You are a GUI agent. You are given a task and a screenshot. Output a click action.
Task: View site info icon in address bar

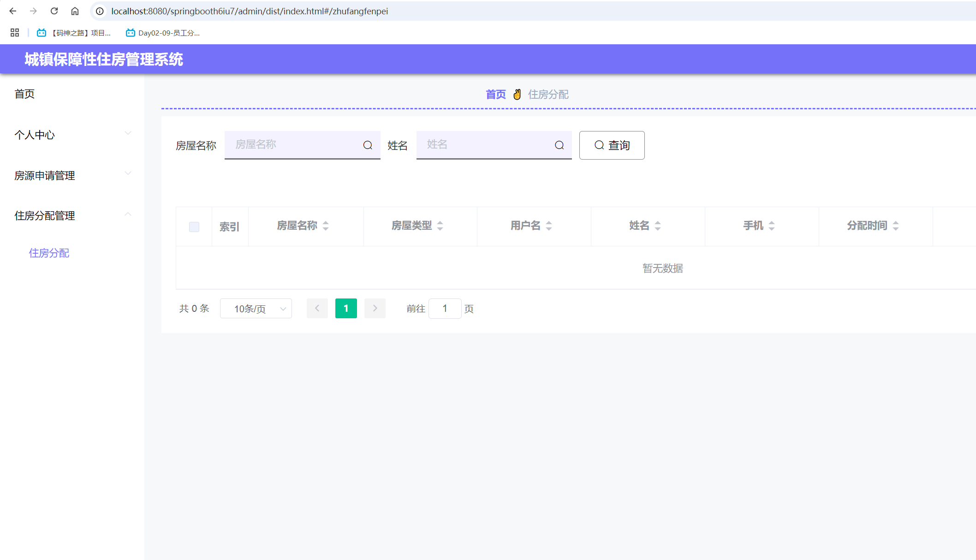100,11
